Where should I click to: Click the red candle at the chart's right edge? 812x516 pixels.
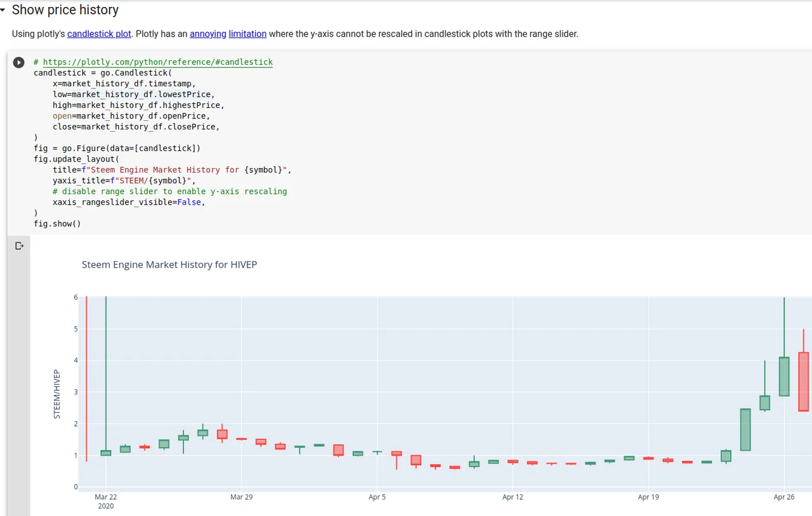coord(804,382)
